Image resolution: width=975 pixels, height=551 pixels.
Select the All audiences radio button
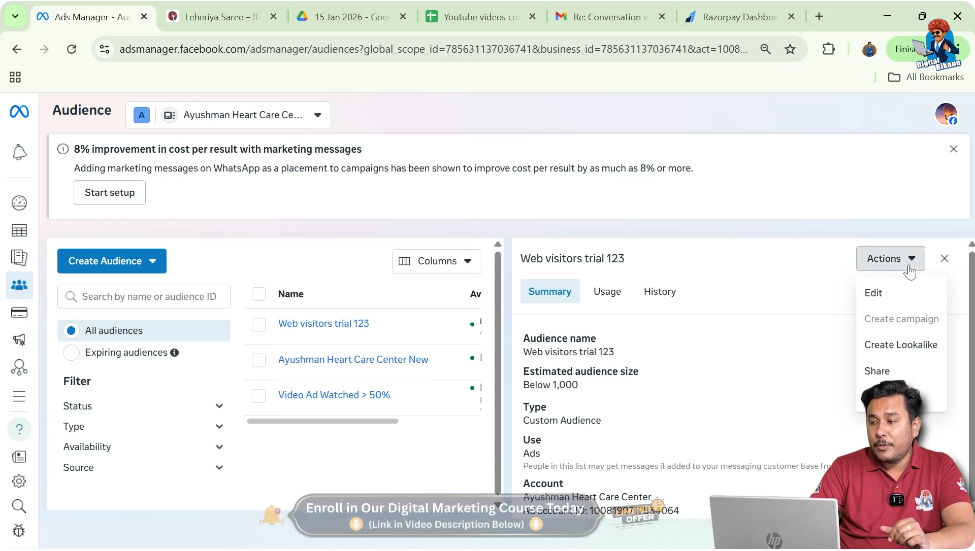[71, 331]
